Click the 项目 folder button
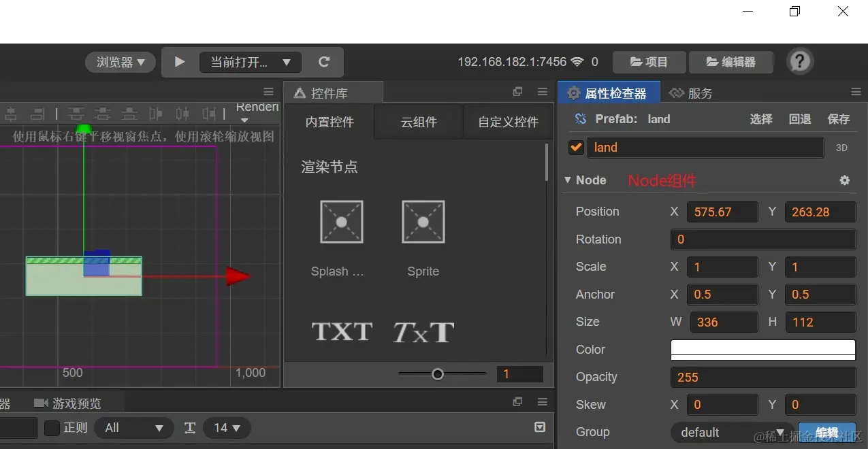 coord(649,62)
